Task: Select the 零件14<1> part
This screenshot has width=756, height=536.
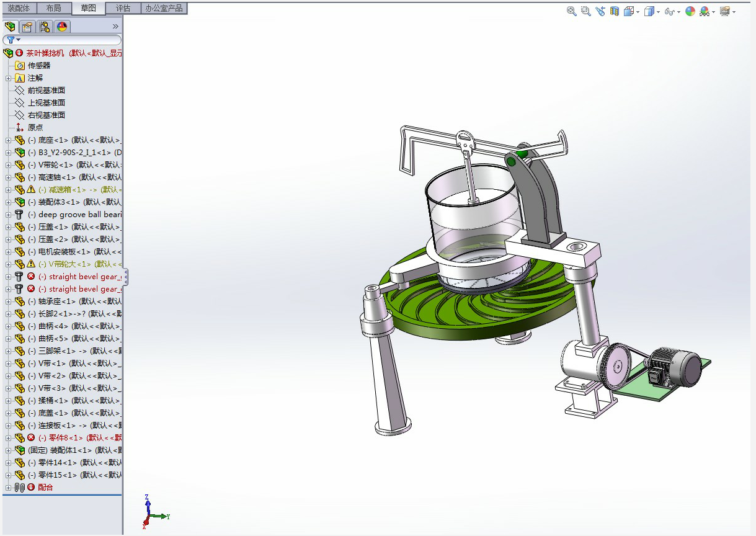Action: click(74, 463)
